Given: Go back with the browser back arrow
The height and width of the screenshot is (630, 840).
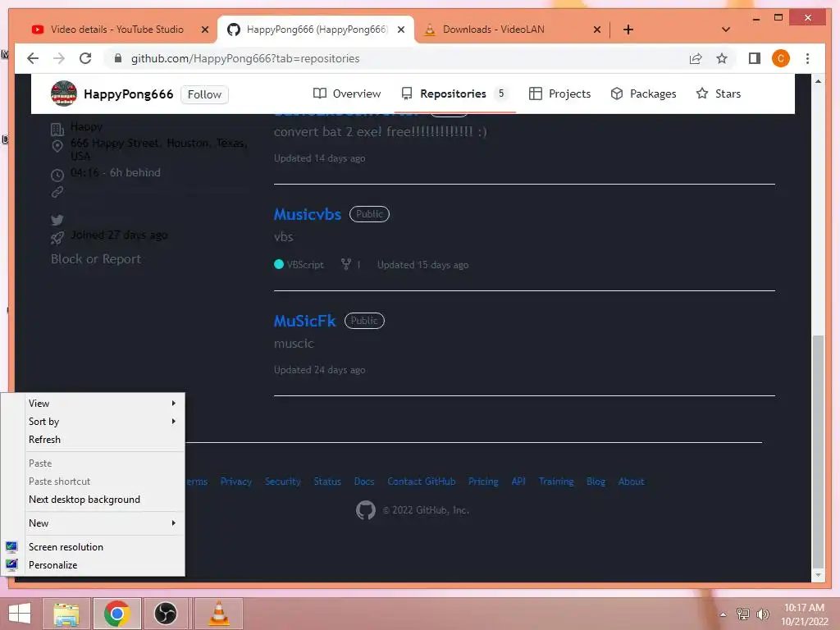Looking at the screenshot, I should [x=33, y=58].
